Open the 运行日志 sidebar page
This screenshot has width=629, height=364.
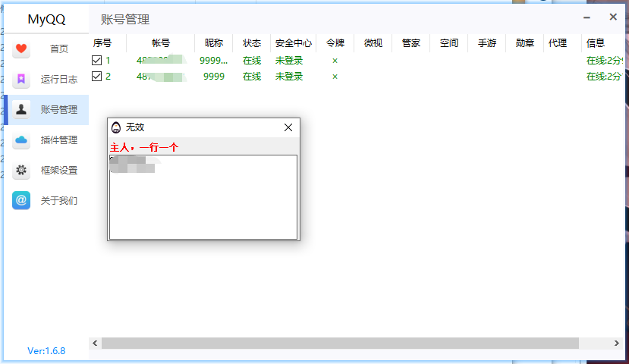point(59,80)
